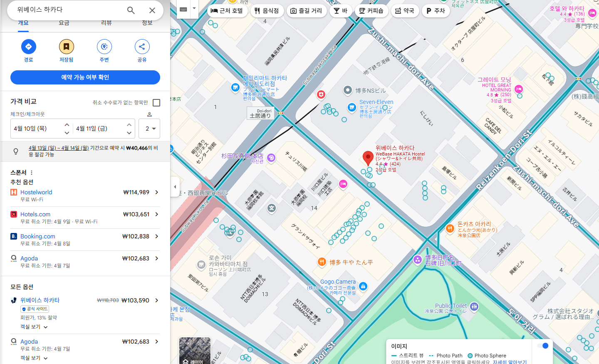599x364 pixels.
Task: Filter map by 음식점 chip
Action: 267,11
